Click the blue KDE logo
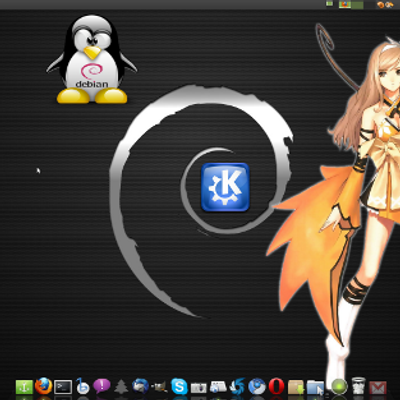 point(225,187)
